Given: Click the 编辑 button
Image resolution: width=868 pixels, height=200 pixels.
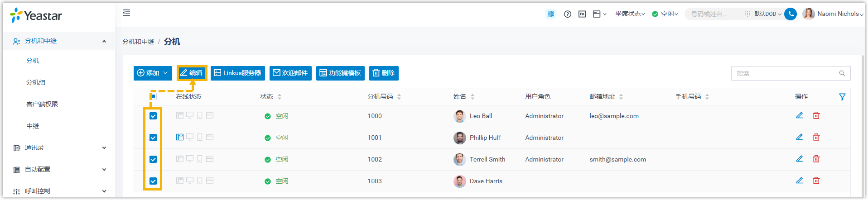Looking at the screenshot, I should pos(192,73).
